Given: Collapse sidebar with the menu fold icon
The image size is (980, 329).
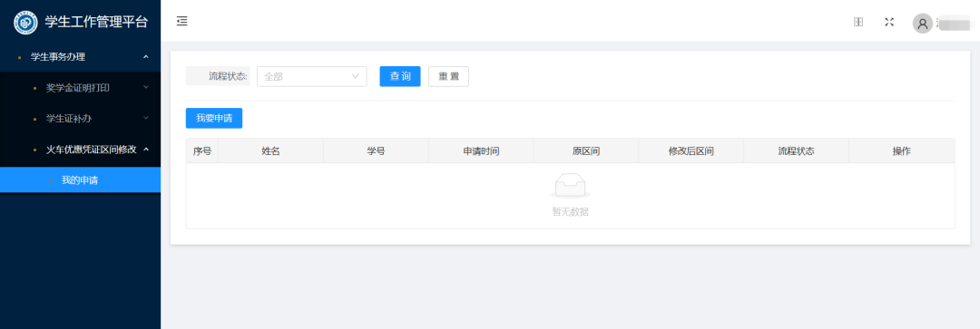Looking at the screenshot, I should click(x=181, y=22).
